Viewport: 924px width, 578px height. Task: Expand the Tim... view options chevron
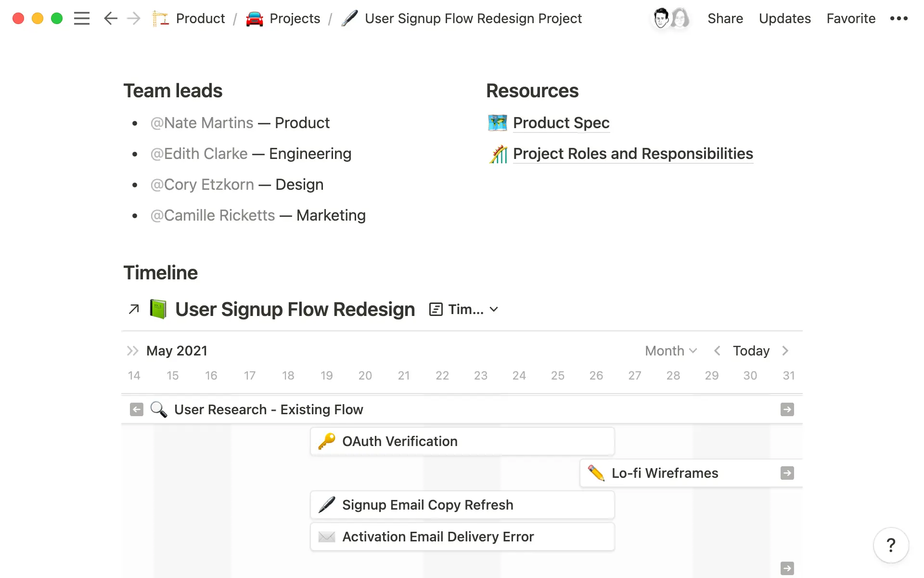494,309
